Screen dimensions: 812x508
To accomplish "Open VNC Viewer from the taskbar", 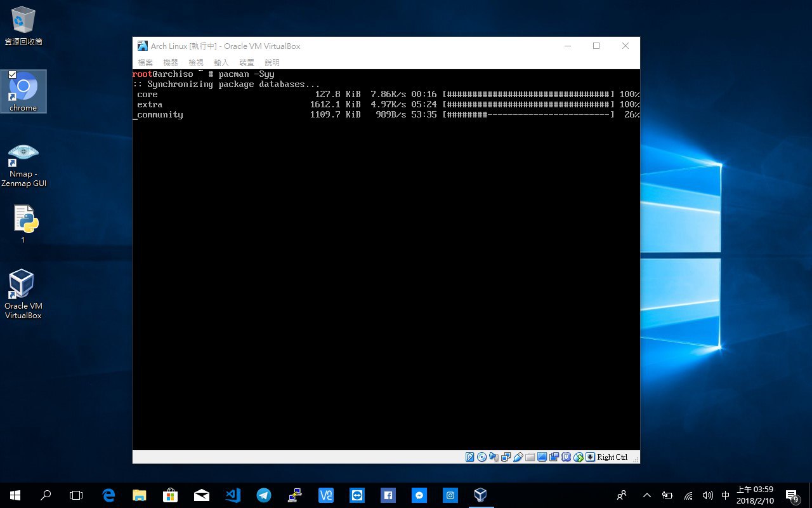I will tap(326, 495).
